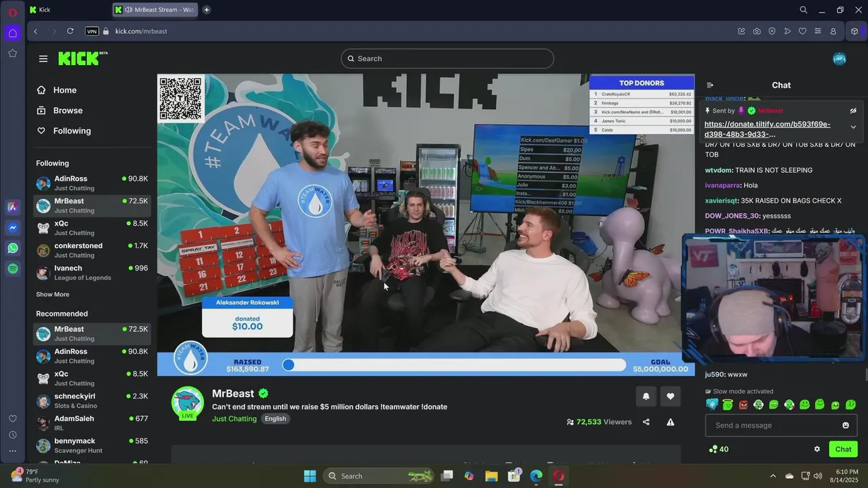Open extensions cube icon

coord(854,31)
